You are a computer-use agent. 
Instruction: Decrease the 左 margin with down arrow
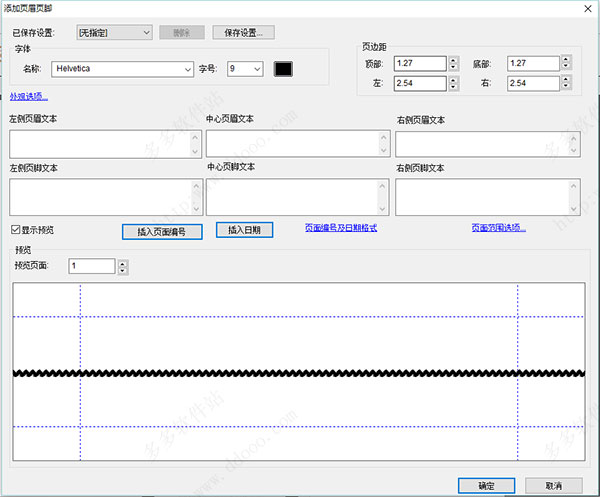453,87
